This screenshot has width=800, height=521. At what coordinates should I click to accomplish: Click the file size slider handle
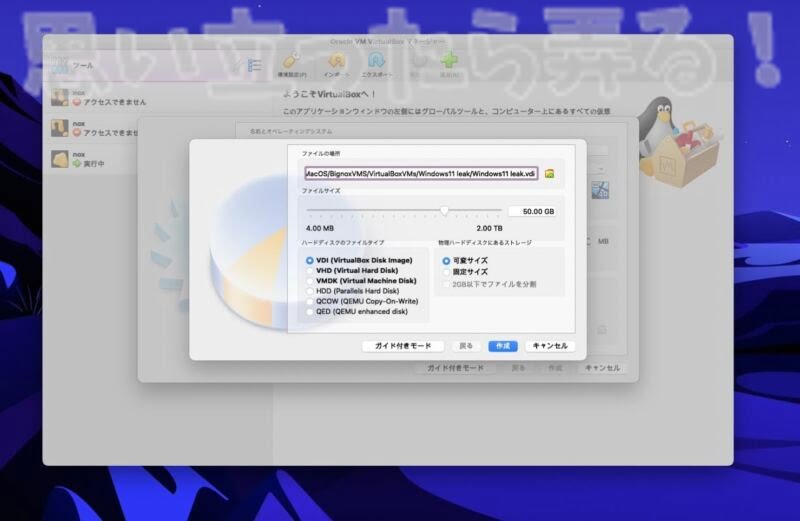[x=444, y=210]
